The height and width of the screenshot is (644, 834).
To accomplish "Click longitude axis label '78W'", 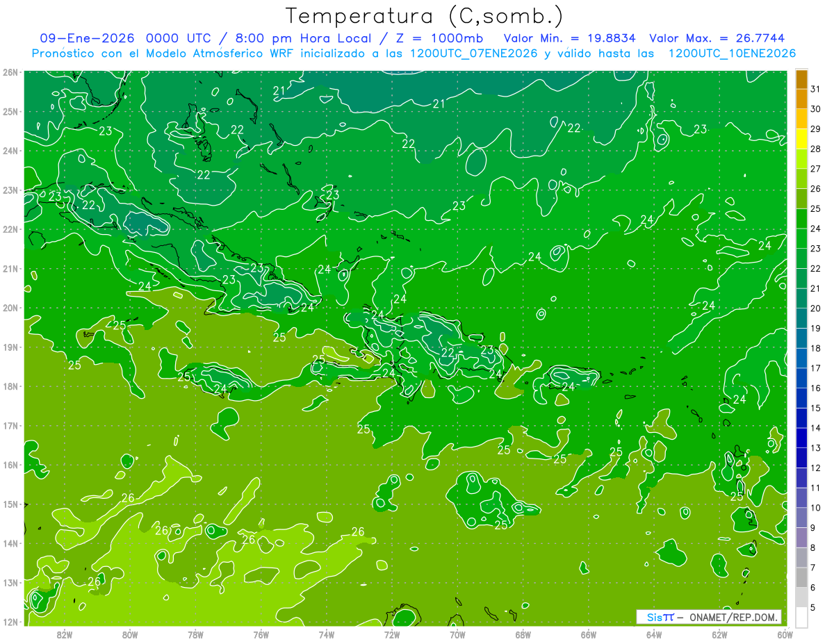I will click(x=195, y=634).
